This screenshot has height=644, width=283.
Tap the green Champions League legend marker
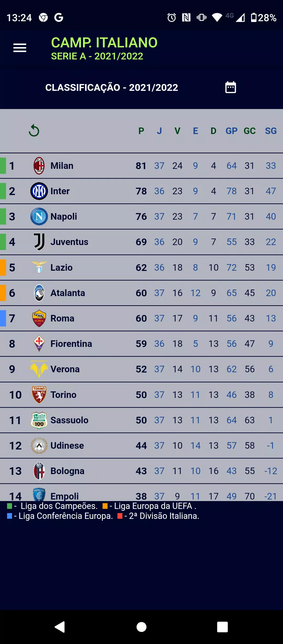click(x=10, y=506)
